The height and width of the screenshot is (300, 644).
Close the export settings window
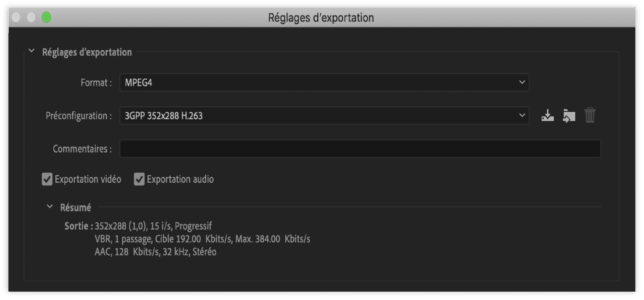16,17
